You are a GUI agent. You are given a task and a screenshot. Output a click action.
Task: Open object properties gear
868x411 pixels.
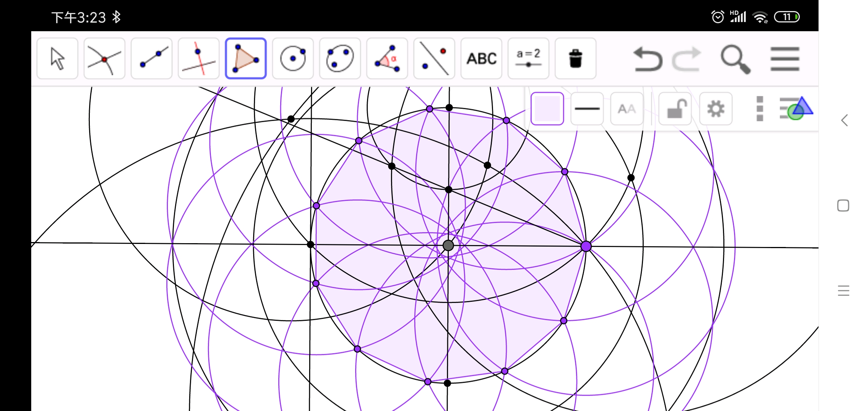[x=716, y=109]
